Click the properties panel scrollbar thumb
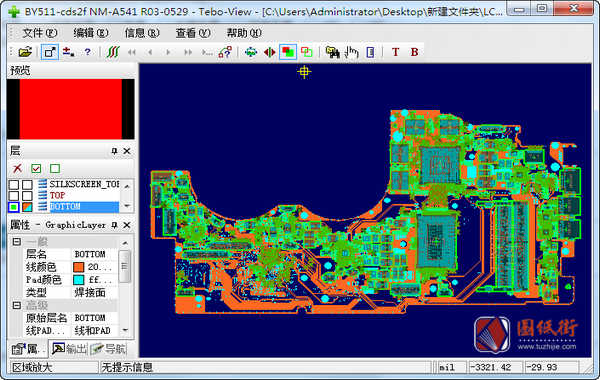Image resolution: width=600 pixels, height=380 pixels. (x=125, y=266)
